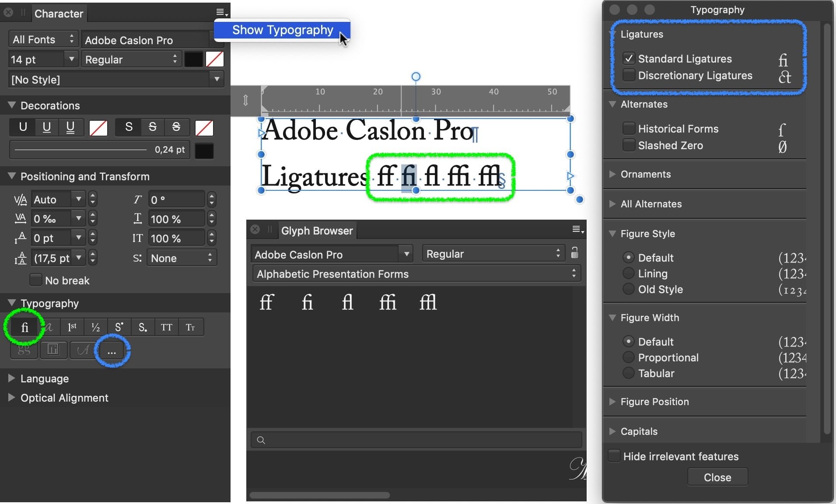Open the 14 pt font size dropdown

pyautogui.click(x=71, y=59)
